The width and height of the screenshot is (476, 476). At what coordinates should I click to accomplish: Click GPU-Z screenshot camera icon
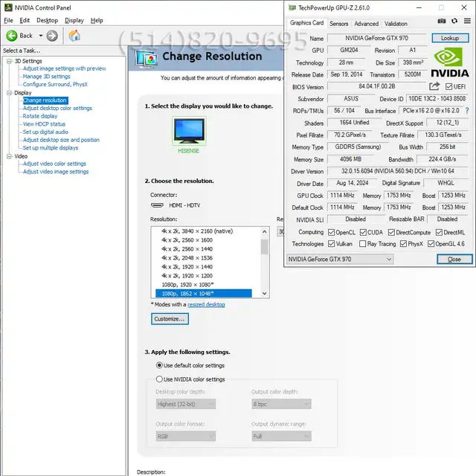pyautogui.click(x=441, y=21)
